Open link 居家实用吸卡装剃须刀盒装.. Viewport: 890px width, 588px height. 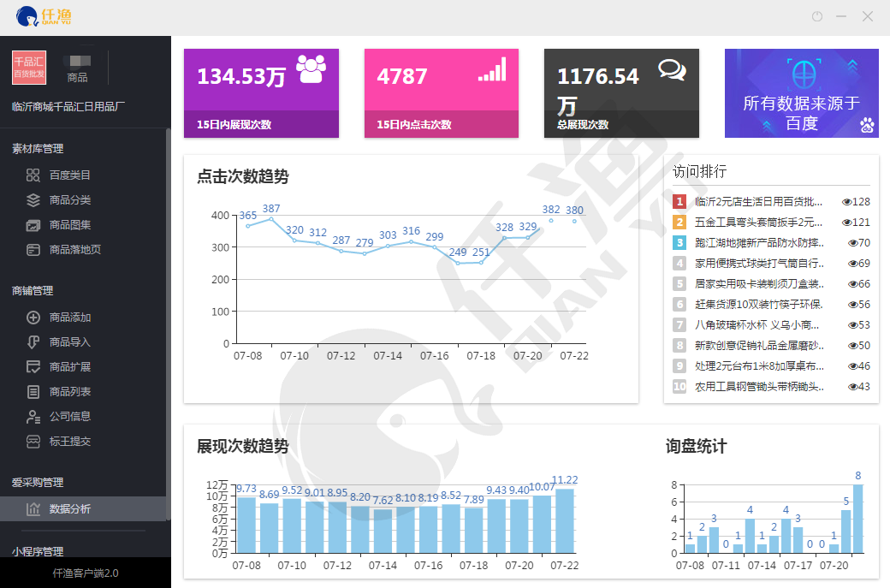[x=759, y=284]
